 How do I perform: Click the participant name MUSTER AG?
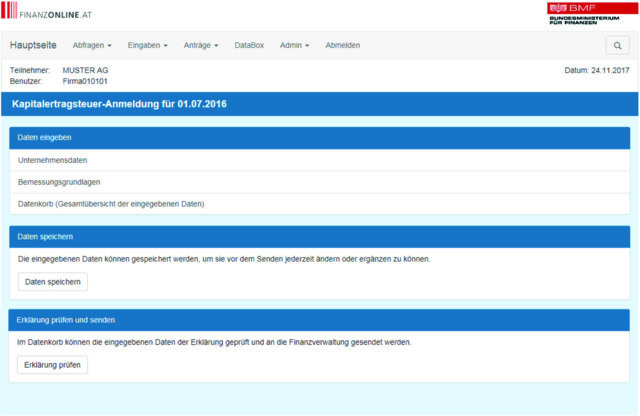click(x=85, y=70)
